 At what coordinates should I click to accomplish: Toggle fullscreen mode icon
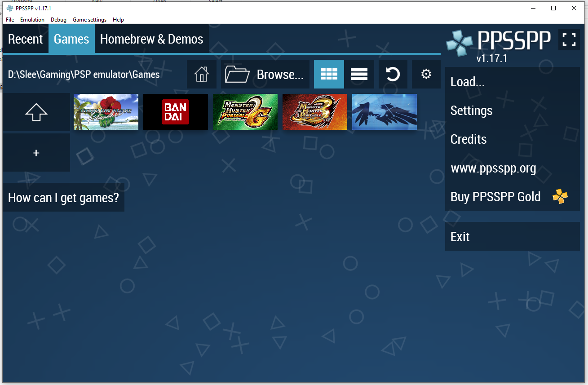569,40
